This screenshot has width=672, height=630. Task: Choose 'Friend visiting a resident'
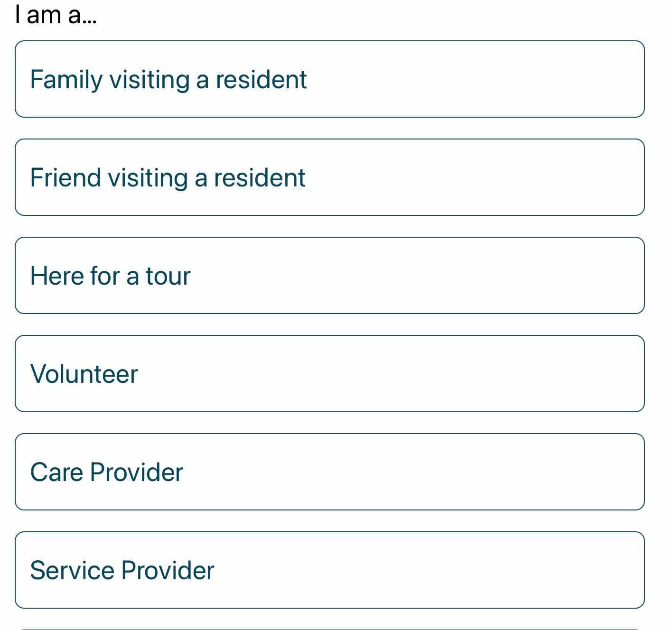tap(330, 177)
